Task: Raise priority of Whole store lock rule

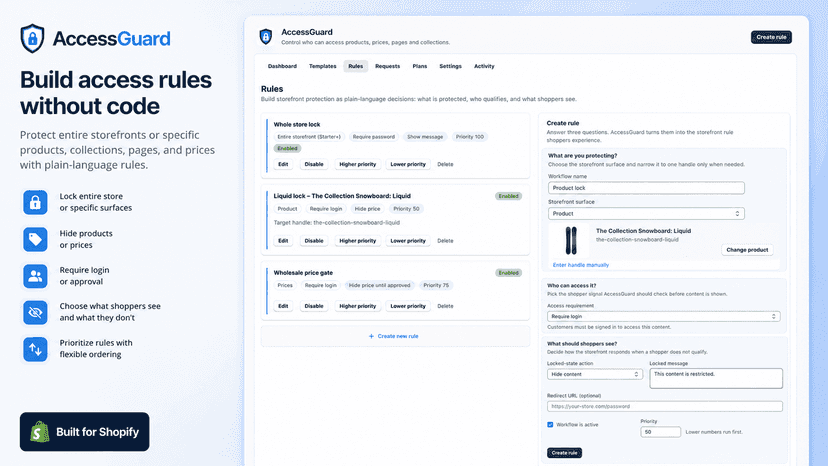Action: [357, 164]
